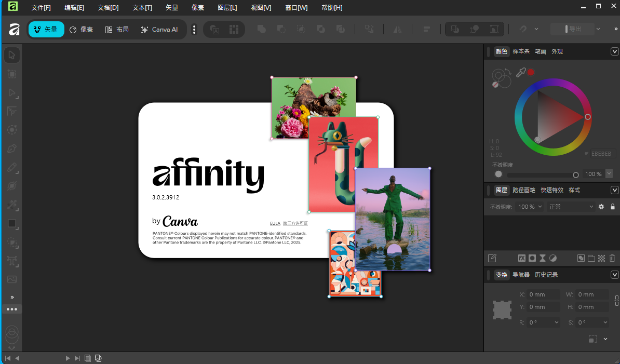Viewport: 620px width, 364px height.
Task: Click the layer FX icon
Action: [x=522, y=258]
